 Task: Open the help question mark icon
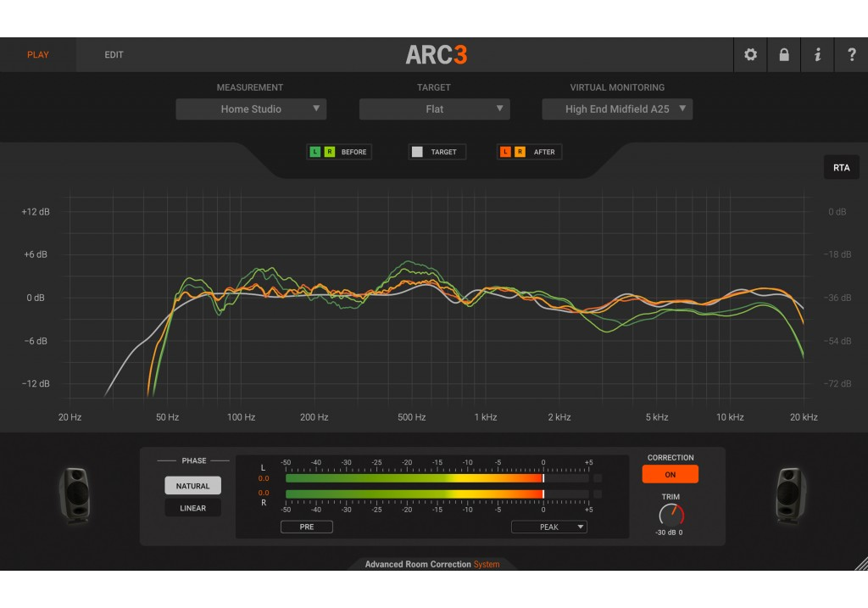[x=851, y=54]
